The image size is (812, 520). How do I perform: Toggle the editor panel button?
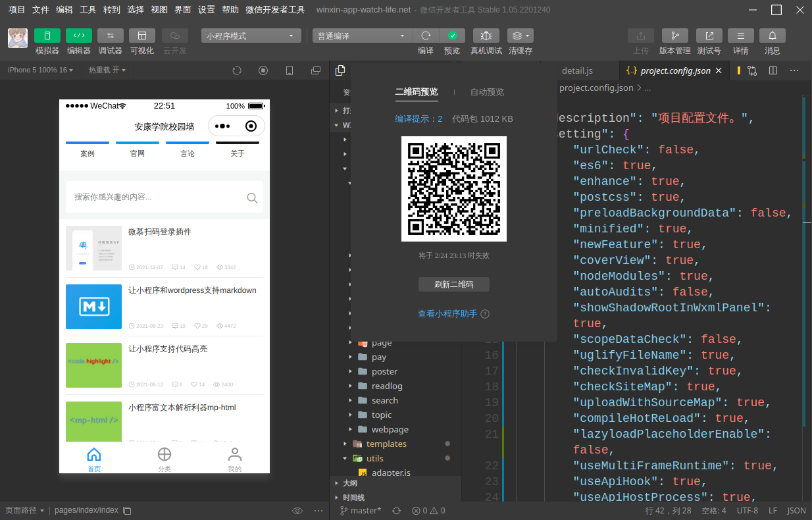point(79,36)
